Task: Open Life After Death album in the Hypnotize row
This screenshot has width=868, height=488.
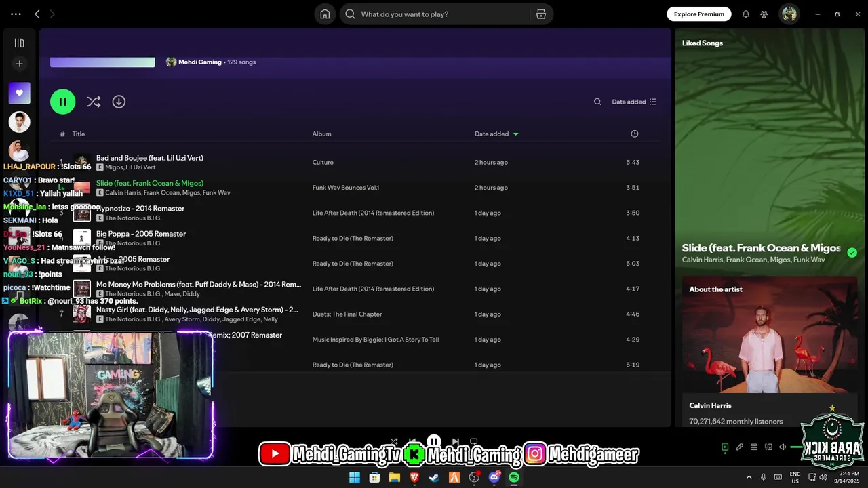Action: [x=373, y=213]
